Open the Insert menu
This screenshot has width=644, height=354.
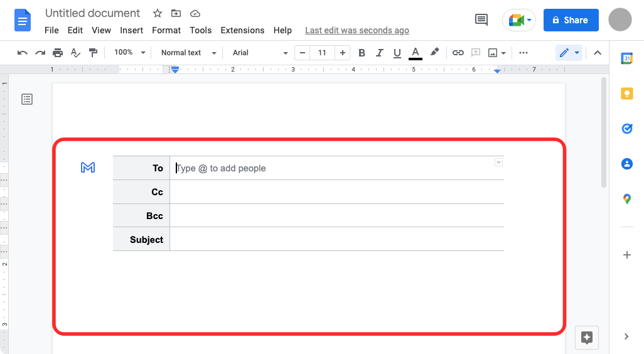pyautogui.click(x=131, y=30)
